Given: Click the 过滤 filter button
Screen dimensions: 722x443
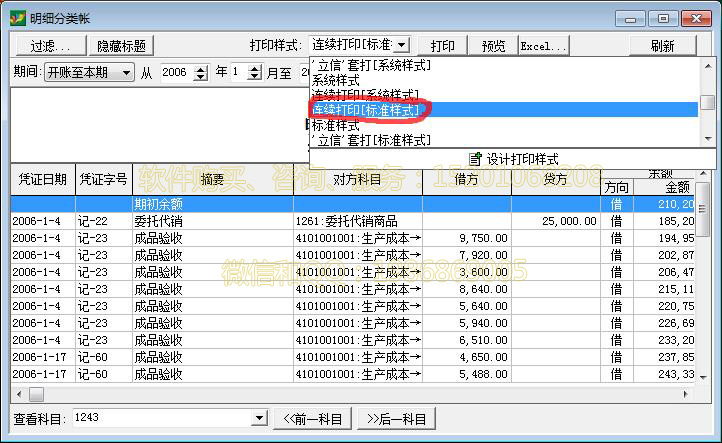Looking at the screenshot, I should click(x=49, y=46).
